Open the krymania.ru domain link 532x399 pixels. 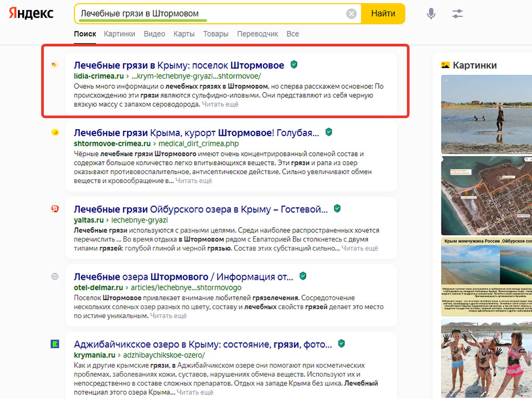point(95,355)
